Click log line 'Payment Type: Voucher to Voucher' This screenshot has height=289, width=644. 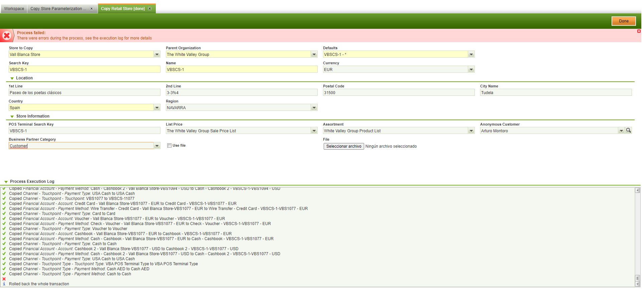pos(68,229)
